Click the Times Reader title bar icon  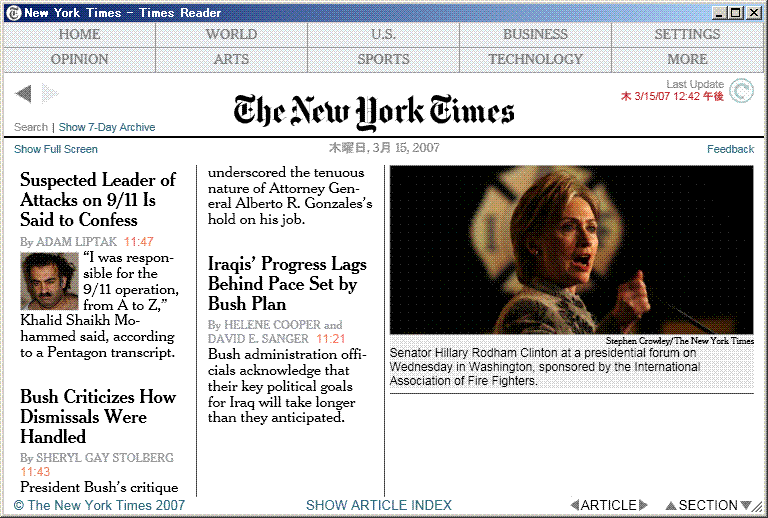pyautogui.click(x=13, y=13)
